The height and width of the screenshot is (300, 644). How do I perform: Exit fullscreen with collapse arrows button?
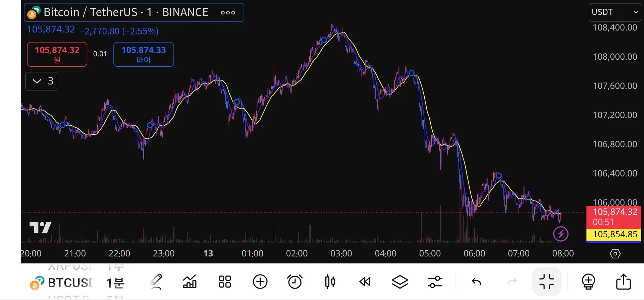tap(547, 282)
